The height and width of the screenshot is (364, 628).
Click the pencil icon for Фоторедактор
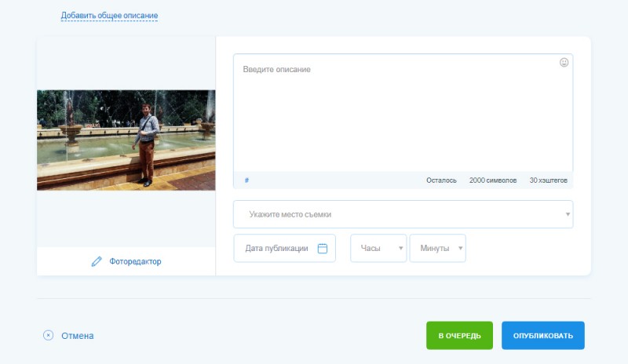click(x=97, y=261)
